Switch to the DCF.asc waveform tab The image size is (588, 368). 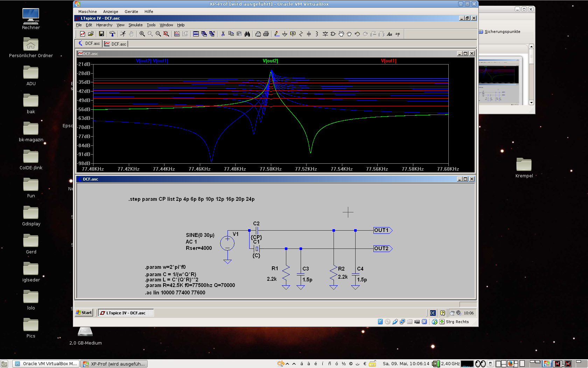point(115,44)
